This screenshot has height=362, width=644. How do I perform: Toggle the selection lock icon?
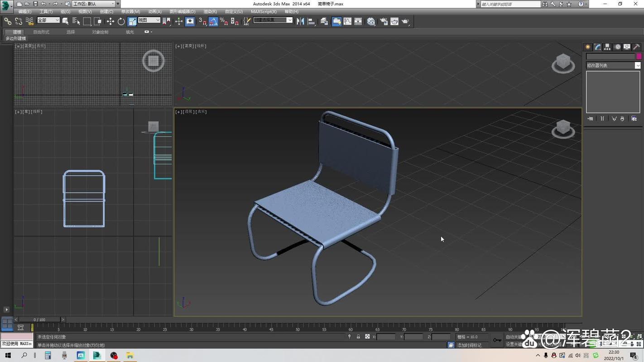(358, 337)
